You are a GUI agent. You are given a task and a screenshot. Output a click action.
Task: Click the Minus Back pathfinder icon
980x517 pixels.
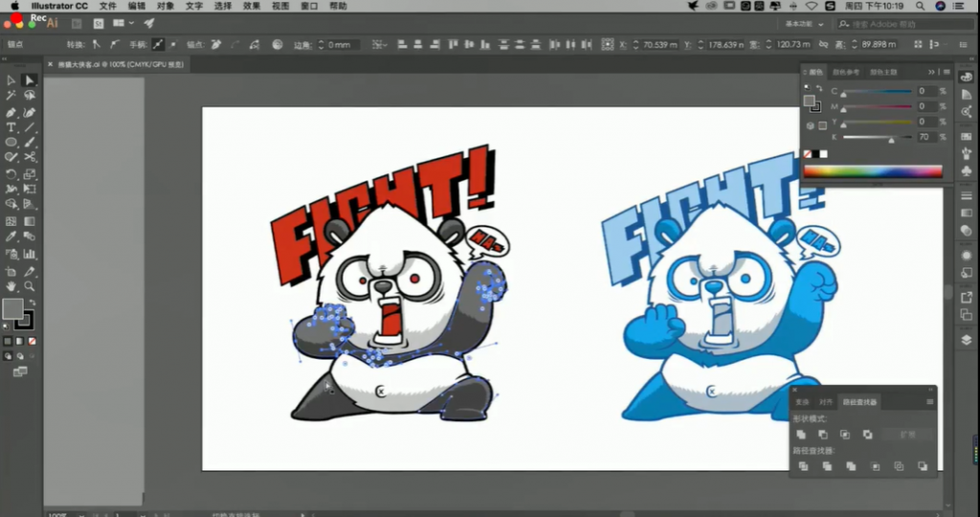tap(923, 466)
